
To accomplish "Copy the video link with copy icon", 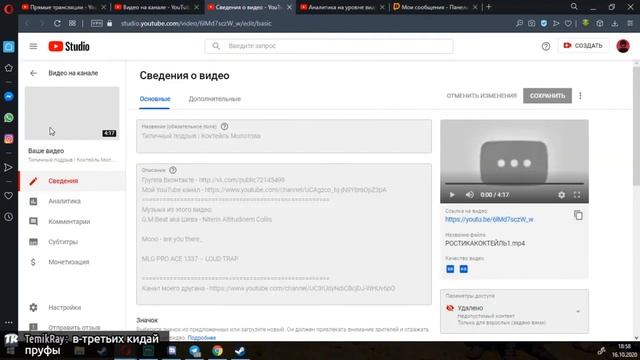I will click(578, 215).
